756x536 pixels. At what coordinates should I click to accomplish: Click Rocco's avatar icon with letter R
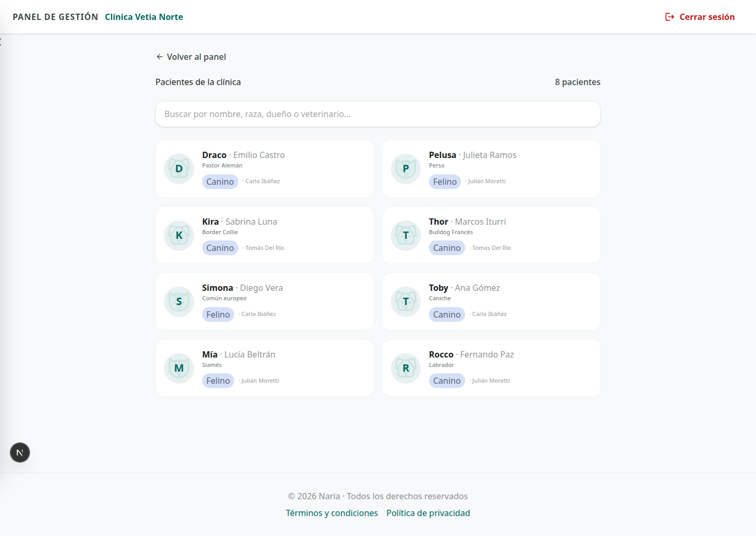pyautogui.click(x=406, y=368)
